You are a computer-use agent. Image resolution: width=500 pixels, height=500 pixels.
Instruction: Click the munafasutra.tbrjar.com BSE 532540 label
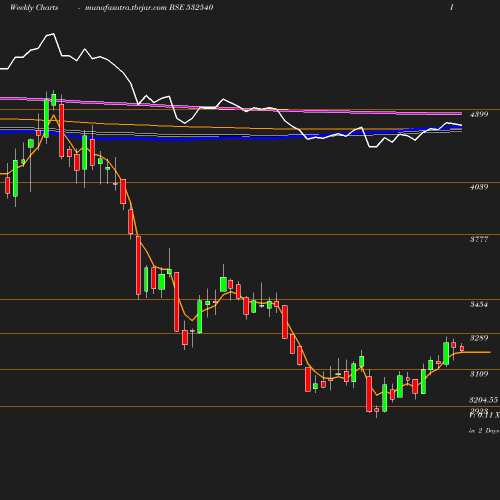coord(149,7)
